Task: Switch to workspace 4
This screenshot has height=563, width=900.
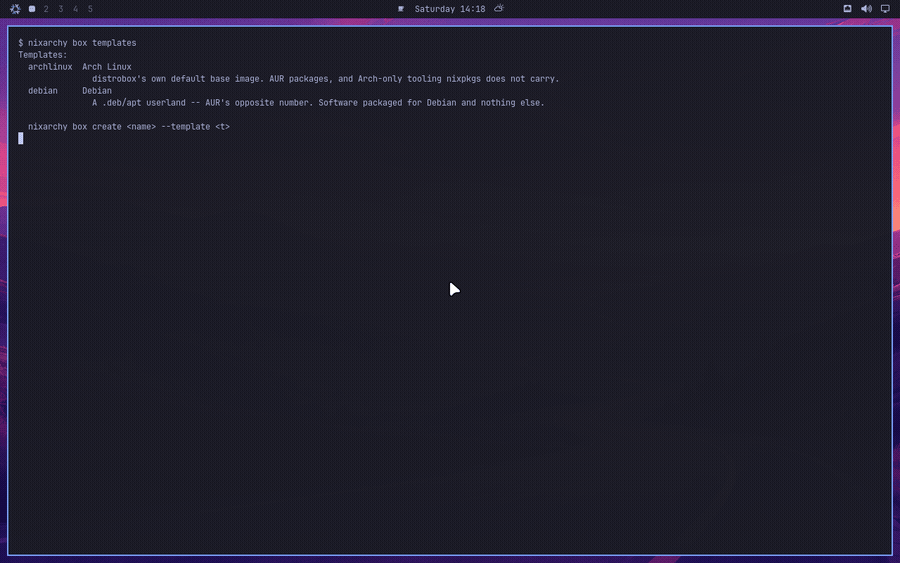Action: pos(75,9)
